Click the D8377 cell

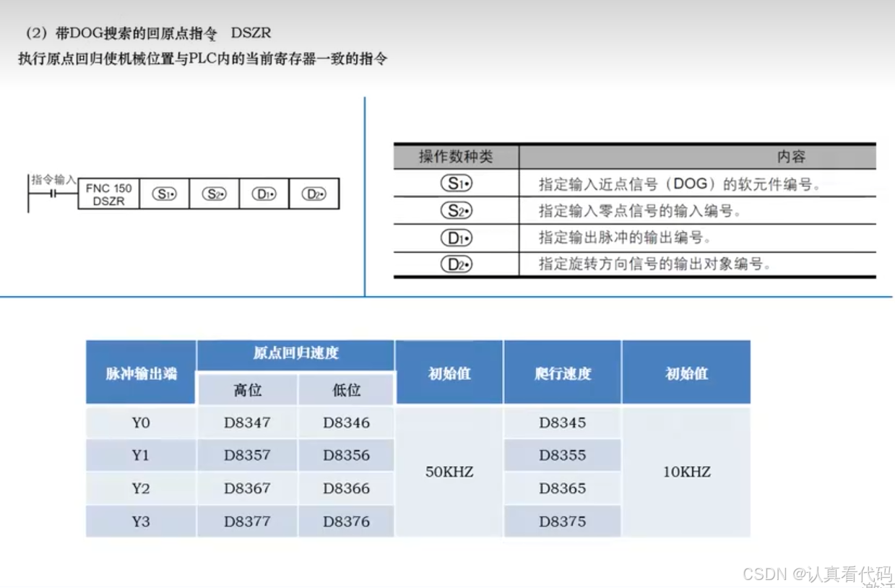(x=247, y=521)
